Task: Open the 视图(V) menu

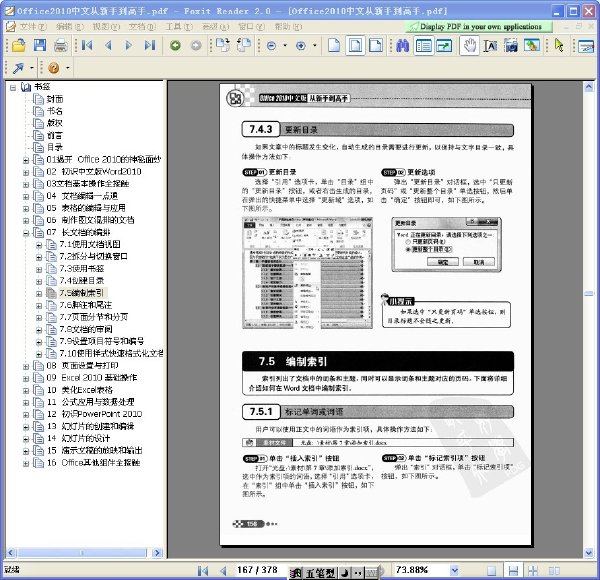Action: 106,26
